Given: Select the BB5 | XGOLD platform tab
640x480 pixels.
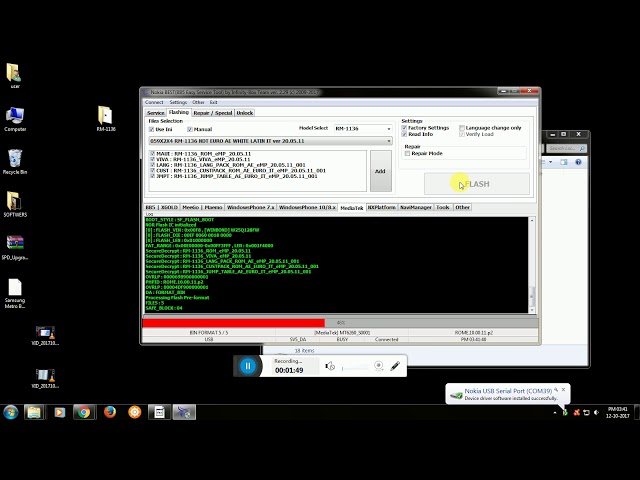Looking at the screenshot, I should tap(162, 207).
